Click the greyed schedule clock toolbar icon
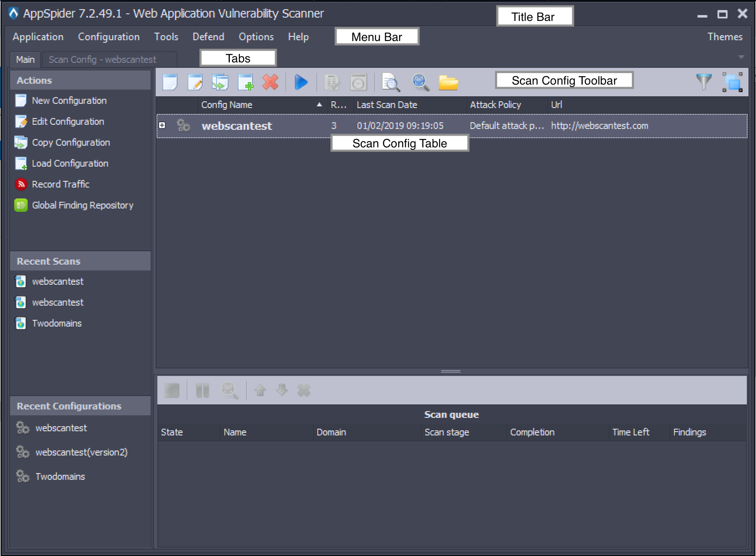Viewport: 756px width, 556px height. (358, 82)
